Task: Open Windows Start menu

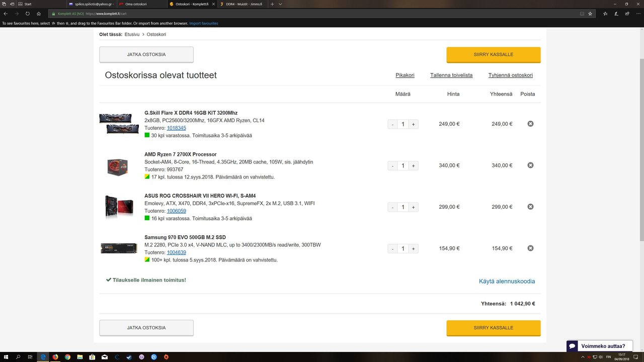Action: pos(6,357)
